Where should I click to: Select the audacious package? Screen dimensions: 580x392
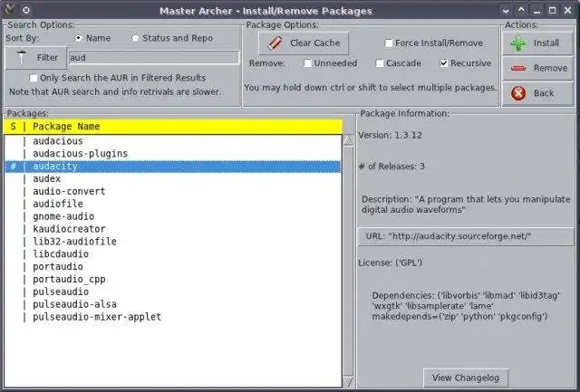point(173,141)
